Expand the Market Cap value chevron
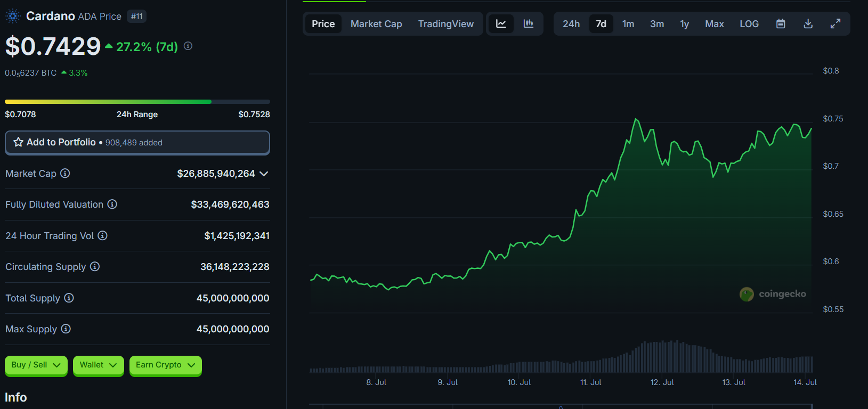This screenshot has height=409, width=868. [x=264, y=174]
